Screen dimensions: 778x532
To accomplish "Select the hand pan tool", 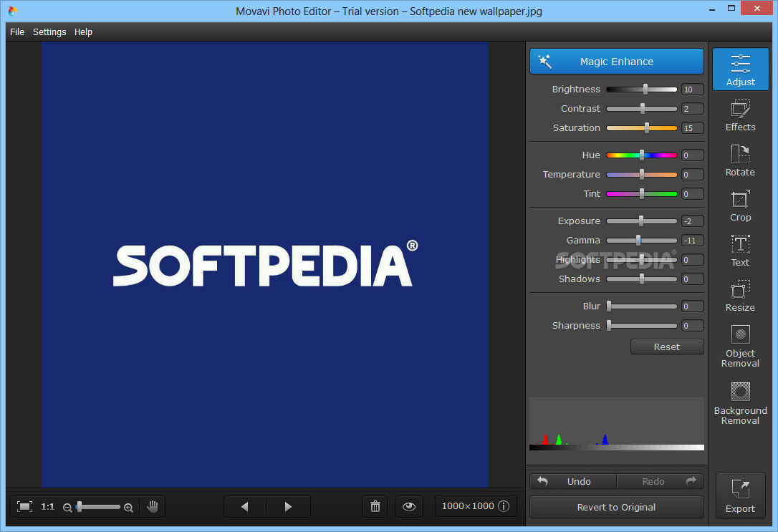I will (x=153, y=506).
